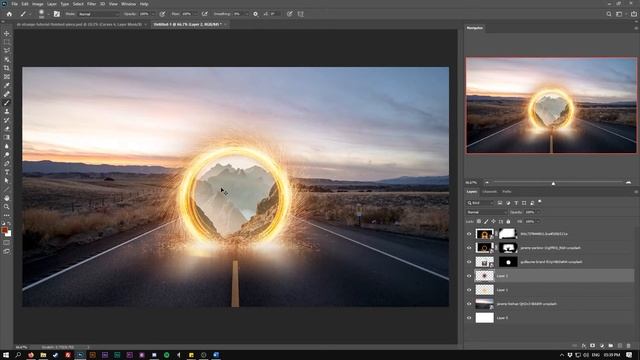Select the Dodge tool
The image size is (640, 360).
(x=7, y=155)
